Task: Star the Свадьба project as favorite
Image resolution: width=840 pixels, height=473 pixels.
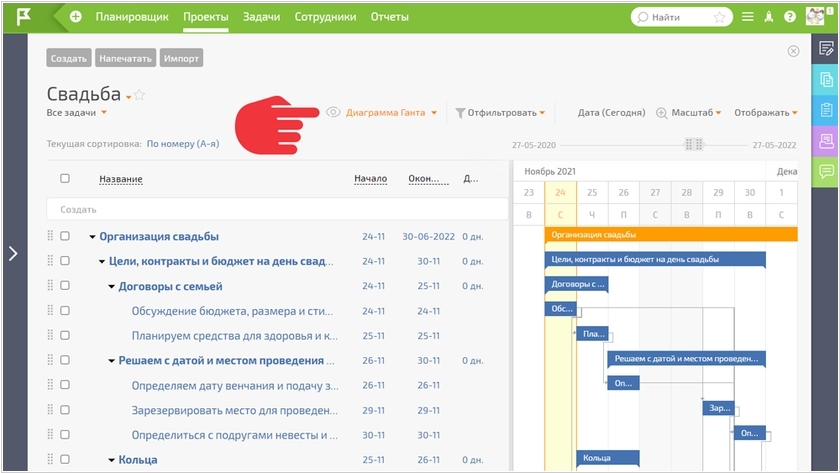Action: 140,95
